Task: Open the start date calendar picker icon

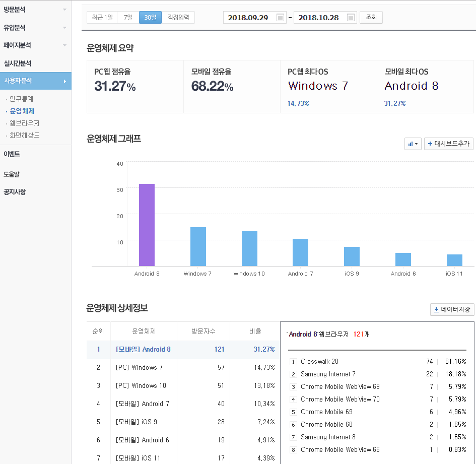Action: [280, 18]
